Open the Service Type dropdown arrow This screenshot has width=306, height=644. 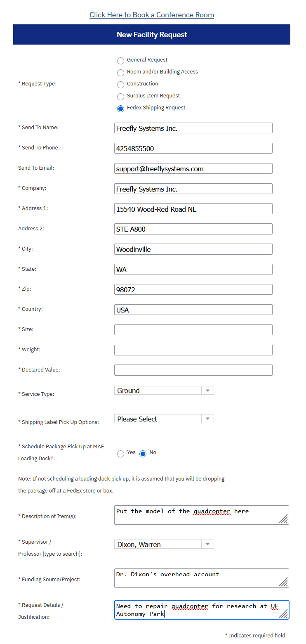[207, 391]
